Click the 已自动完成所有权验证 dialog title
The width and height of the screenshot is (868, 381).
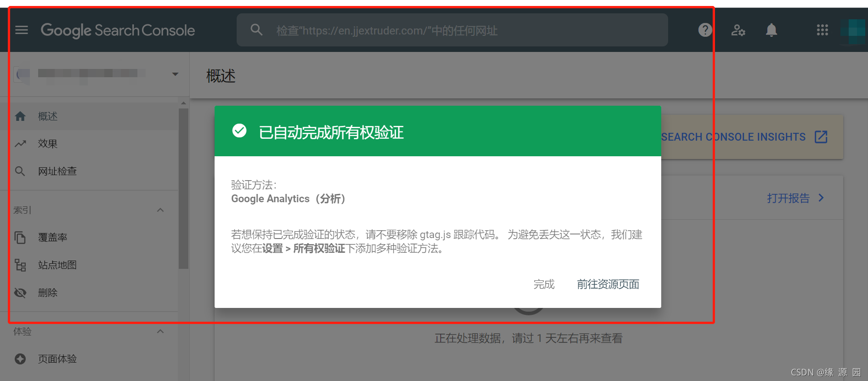coord(331,132)
